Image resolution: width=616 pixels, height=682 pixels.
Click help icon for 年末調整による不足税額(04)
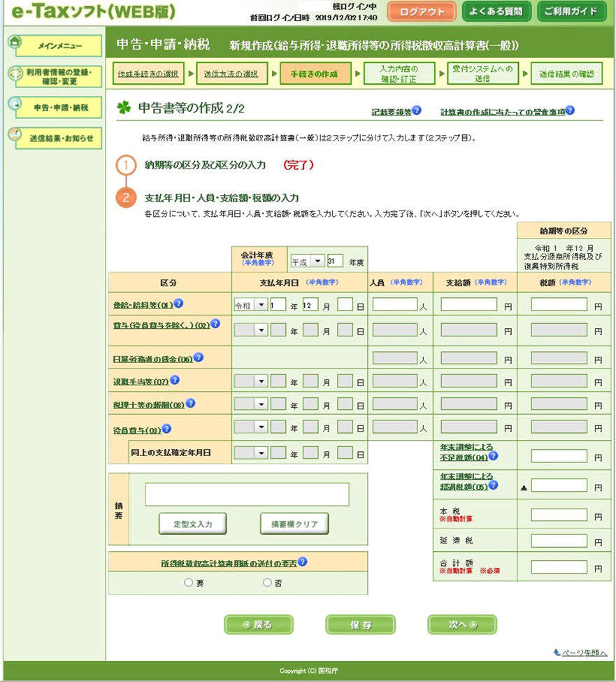point(494,456)
